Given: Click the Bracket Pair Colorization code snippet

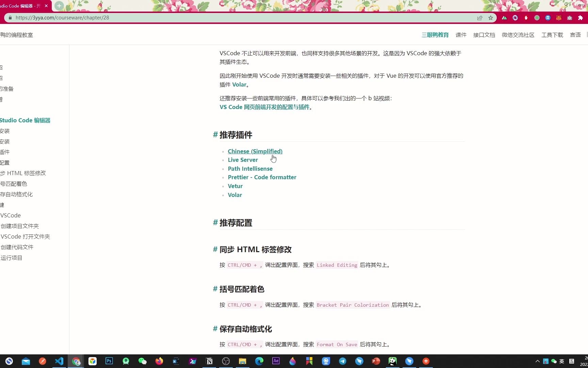Looking at the screenshot, I should 353,305.
